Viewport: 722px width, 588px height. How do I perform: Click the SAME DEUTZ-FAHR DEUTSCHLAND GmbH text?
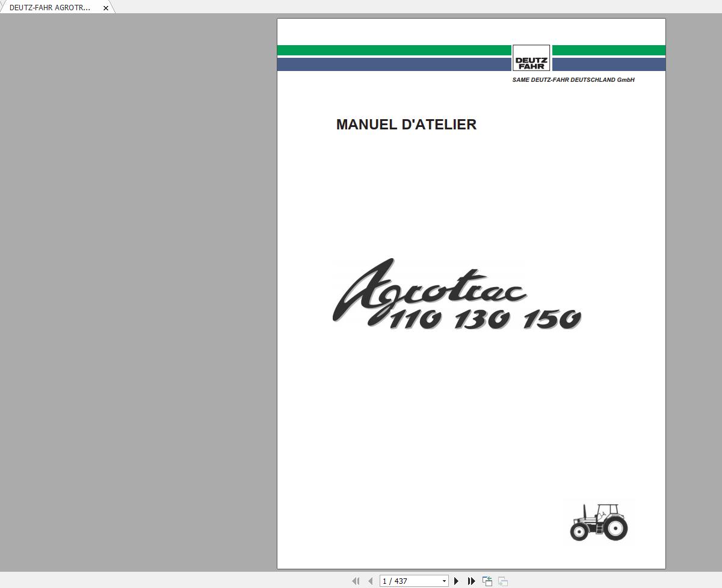(x=572, y=79)
